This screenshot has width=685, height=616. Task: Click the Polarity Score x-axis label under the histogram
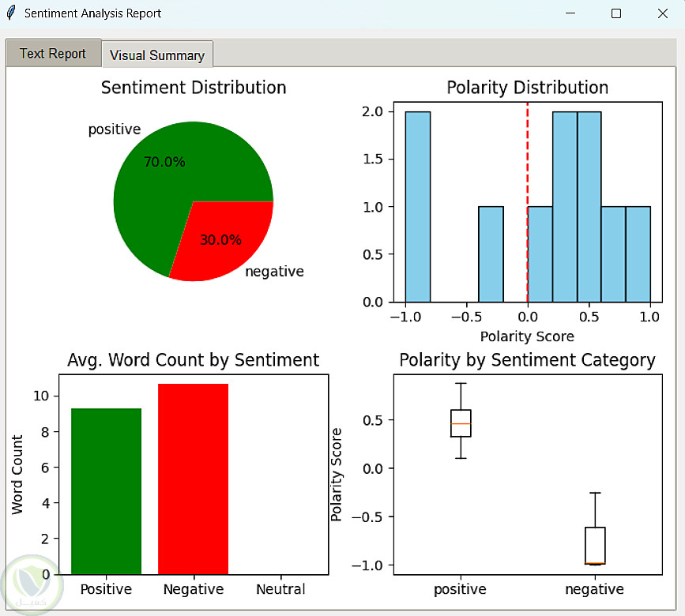[x=527, y=336]
